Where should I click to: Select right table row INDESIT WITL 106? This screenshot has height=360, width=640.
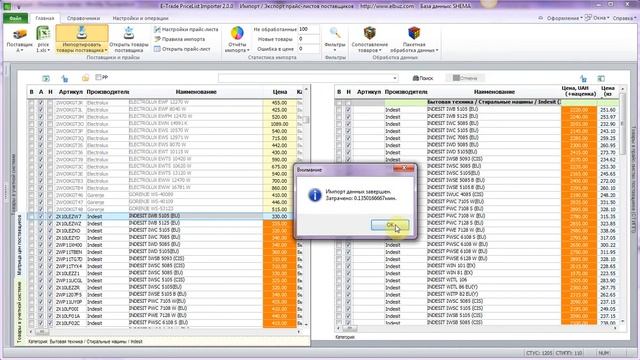pyautogui.click(x=478, y=280)
